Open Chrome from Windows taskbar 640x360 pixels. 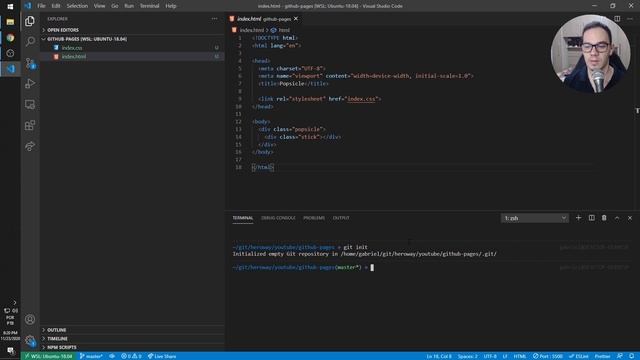point(10,38)
